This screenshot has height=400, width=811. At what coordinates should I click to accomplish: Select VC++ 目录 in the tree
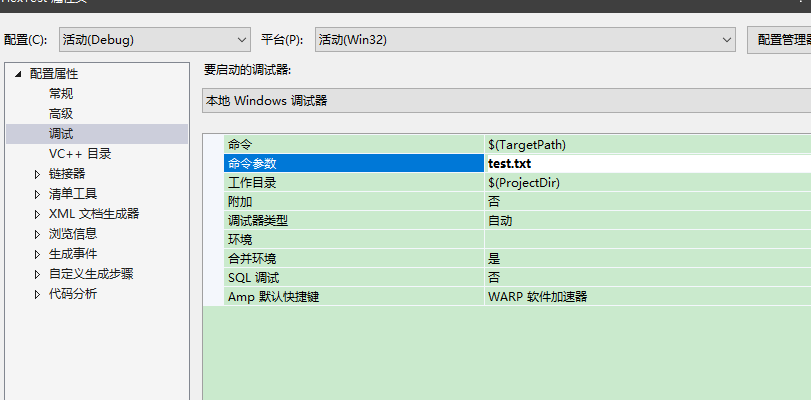pos(80,153)
